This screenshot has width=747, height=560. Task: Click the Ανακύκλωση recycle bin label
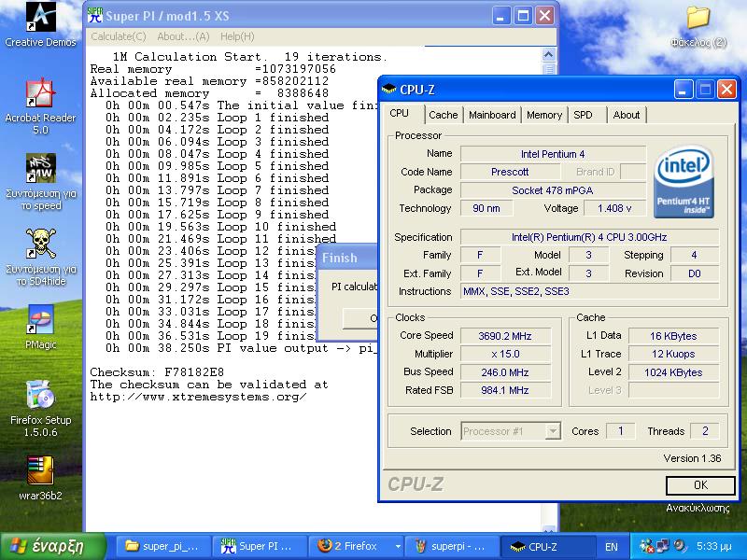tap(698, 508)
